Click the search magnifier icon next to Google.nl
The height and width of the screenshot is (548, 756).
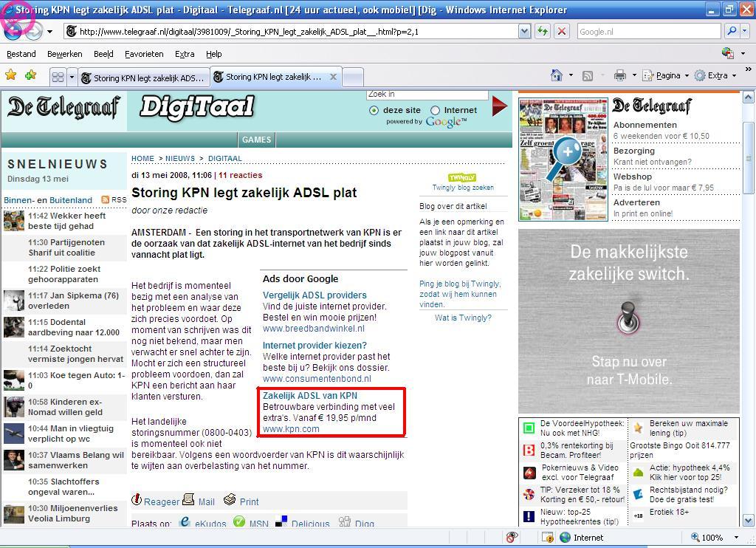(732, 31)
